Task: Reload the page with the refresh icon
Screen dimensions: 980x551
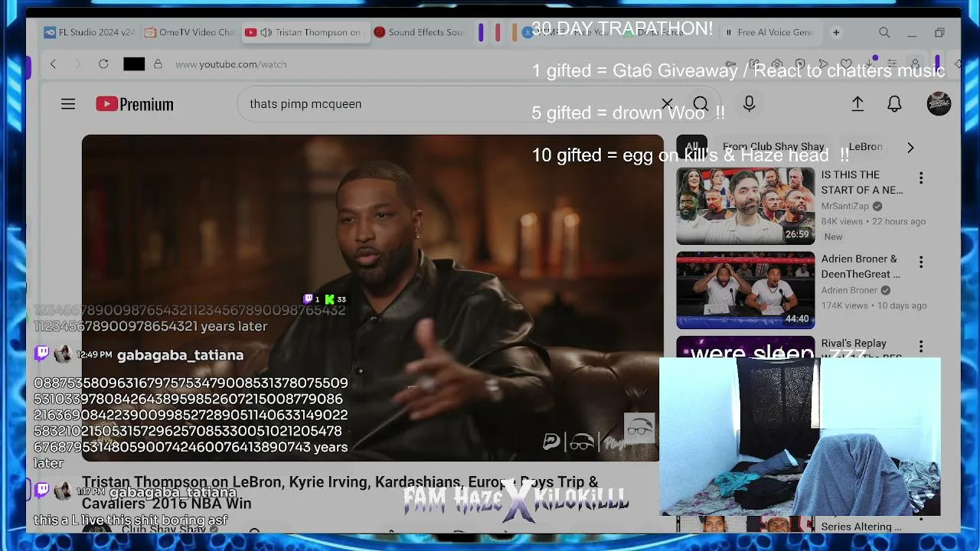Action: (103, 64)
